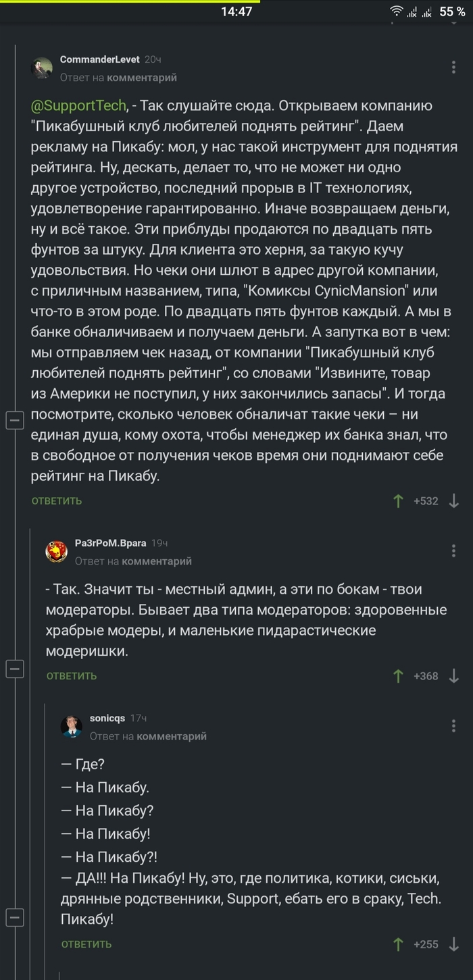Viewport: 473px width, 980px height.
Task: Open CommanderLevet's avatar
Action: point(41,68)
